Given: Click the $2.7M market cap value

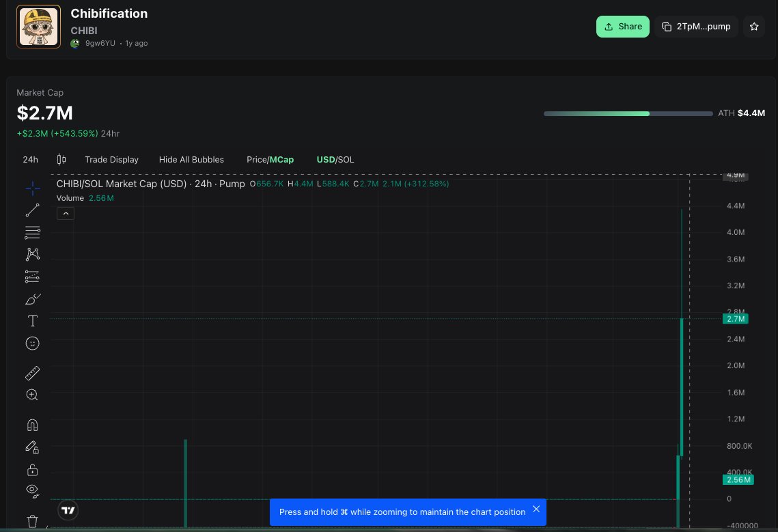Looking at the screenshot, I should pos(44,113).
